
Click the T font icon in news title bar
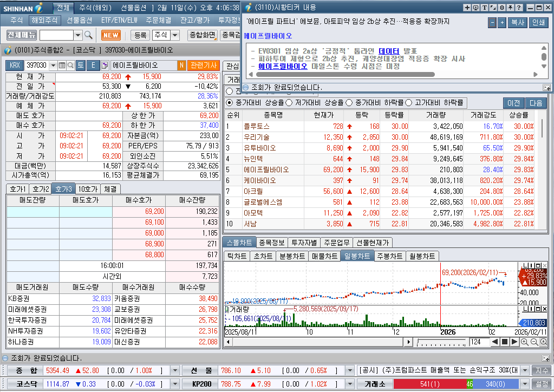pos(484,8)
